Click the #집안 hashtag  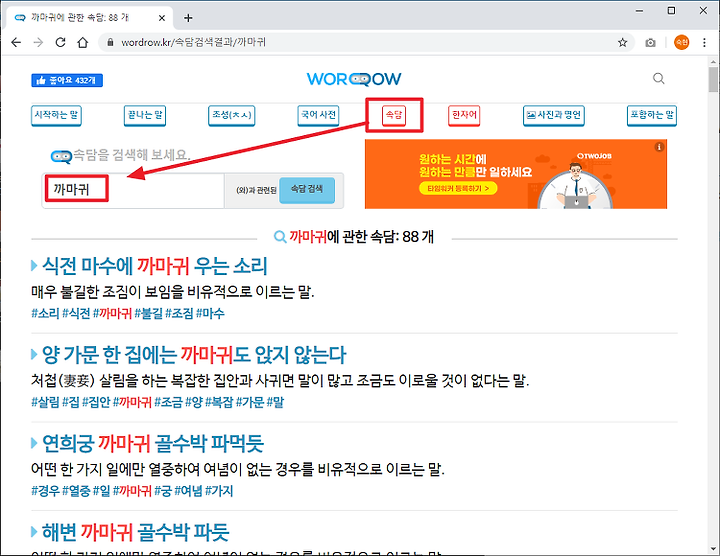96,402
